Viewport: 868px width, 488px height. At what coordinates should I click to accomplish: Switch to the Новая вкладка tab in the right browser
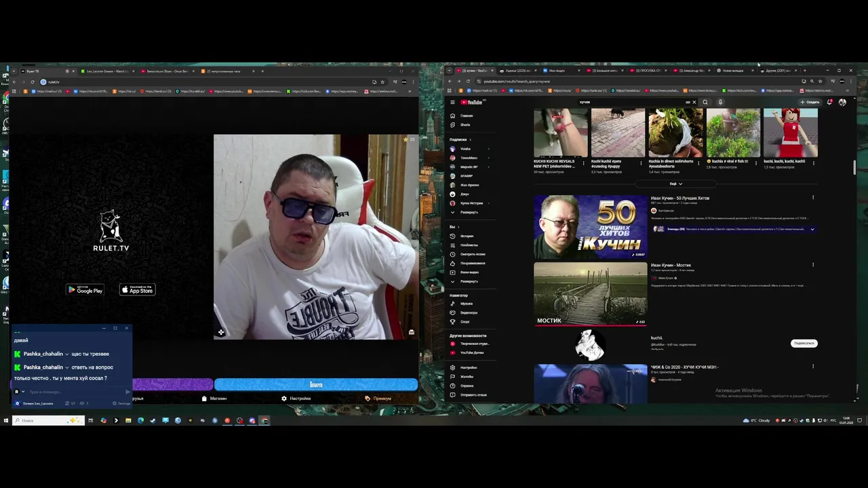tap(734, 70)
